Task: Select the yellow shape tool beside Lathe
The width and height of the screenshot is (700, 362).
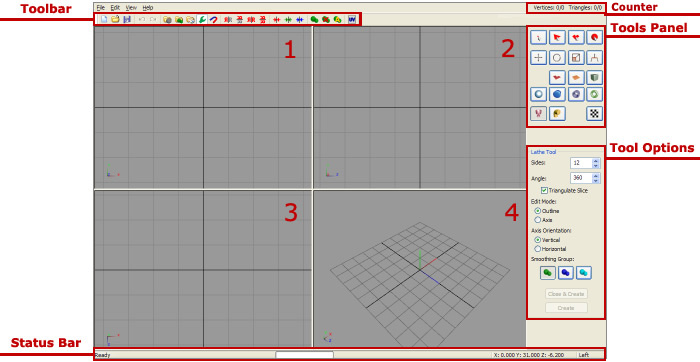Action: pos(557,113)
